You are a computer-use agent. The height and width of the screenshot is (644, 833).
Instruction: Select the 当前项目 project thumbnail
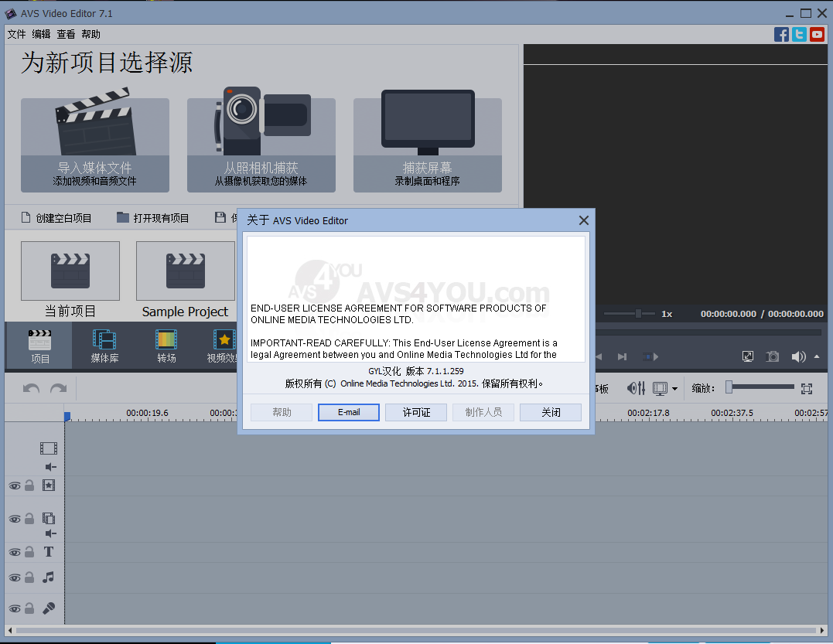click(70, 271)
